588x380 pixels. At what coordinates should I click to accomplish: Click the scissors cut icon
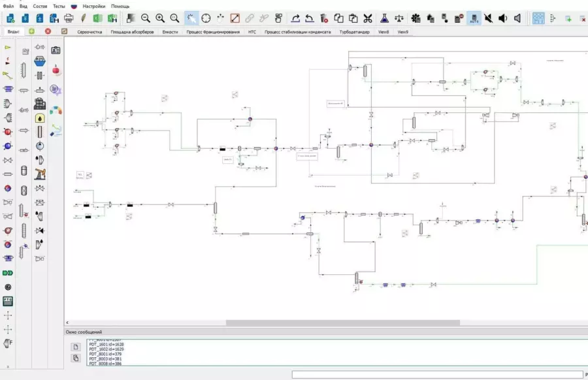click(367, 18)
